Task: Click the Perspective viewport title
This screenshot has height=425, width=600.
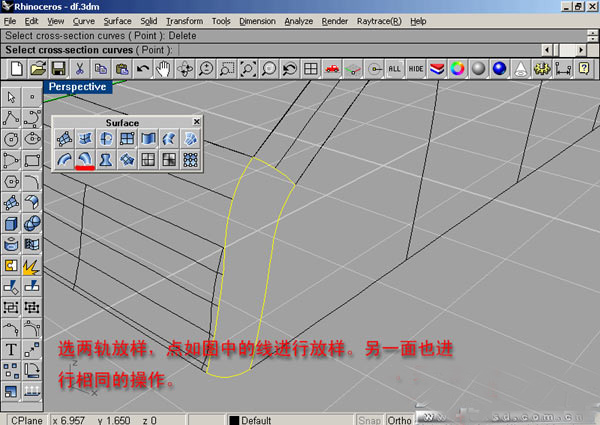Action: [77, 87]
